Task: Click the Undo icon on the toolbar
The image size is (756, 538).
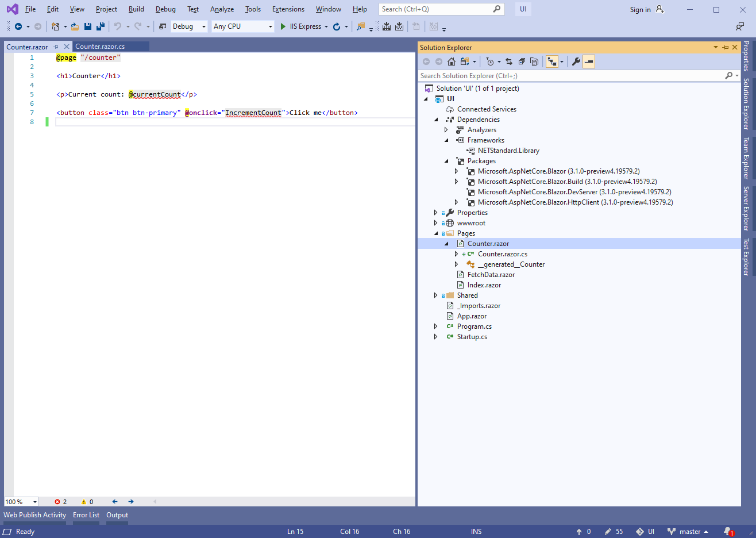Action: point(118,26)
